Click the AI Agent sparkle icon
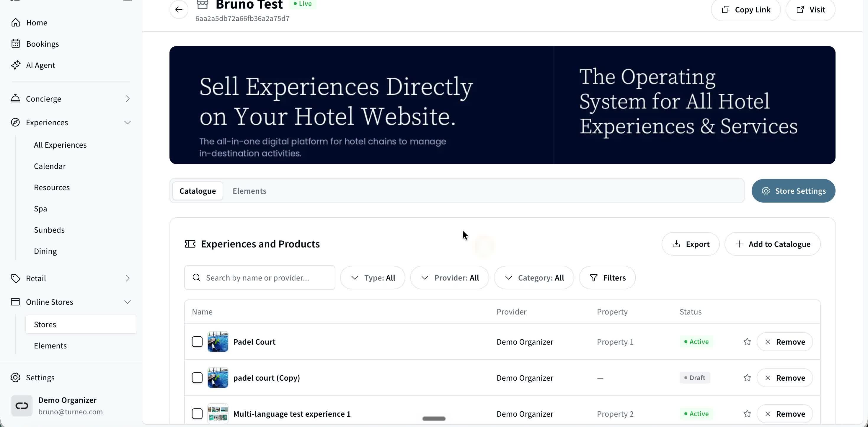 15,65
